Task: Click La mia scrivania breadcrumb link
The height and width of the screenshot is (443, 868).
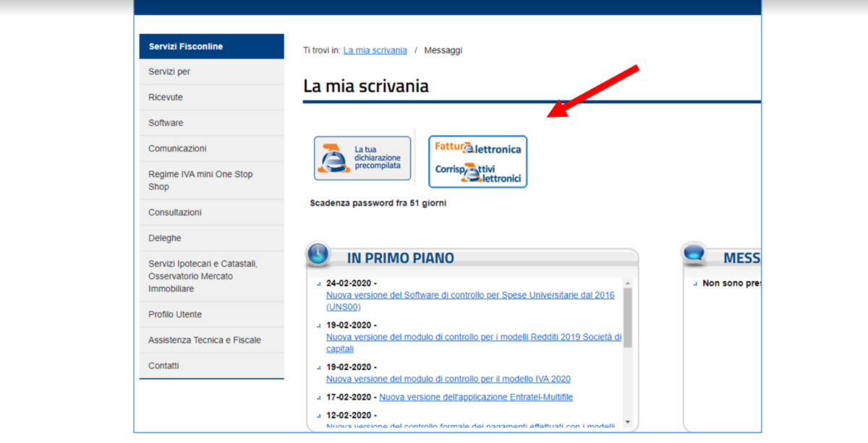Action: [x=375, y=51]
